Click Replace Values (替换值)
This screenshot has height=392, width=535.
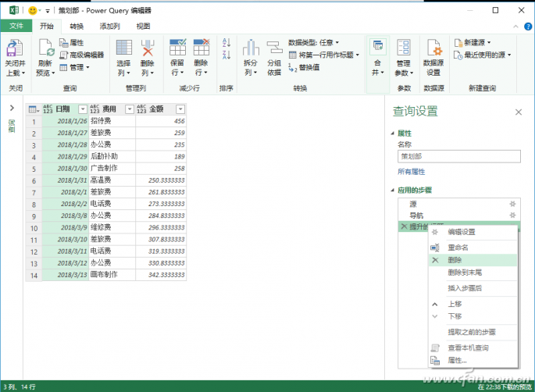click(x=305, y=67)
